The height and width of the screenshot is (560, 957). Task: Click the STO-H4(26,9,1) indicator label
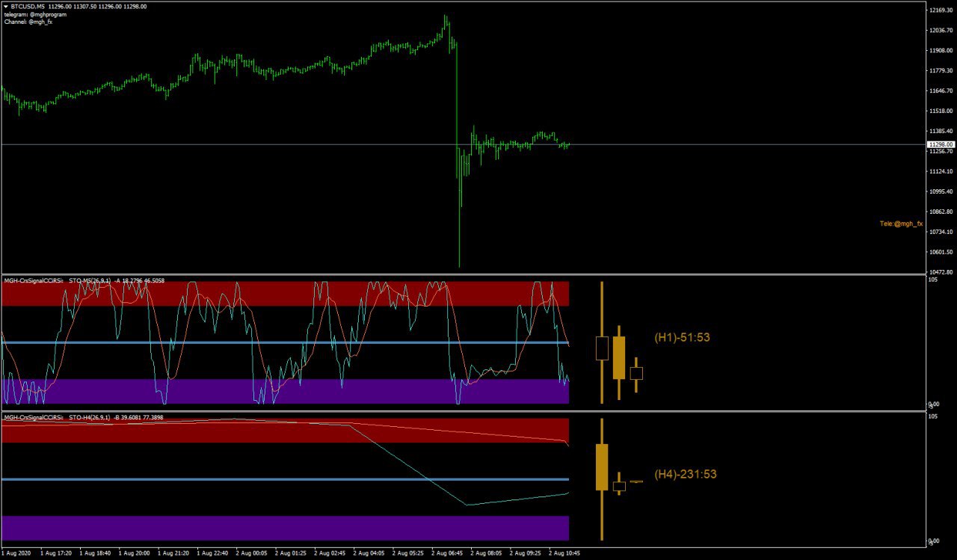coord(90,417)
